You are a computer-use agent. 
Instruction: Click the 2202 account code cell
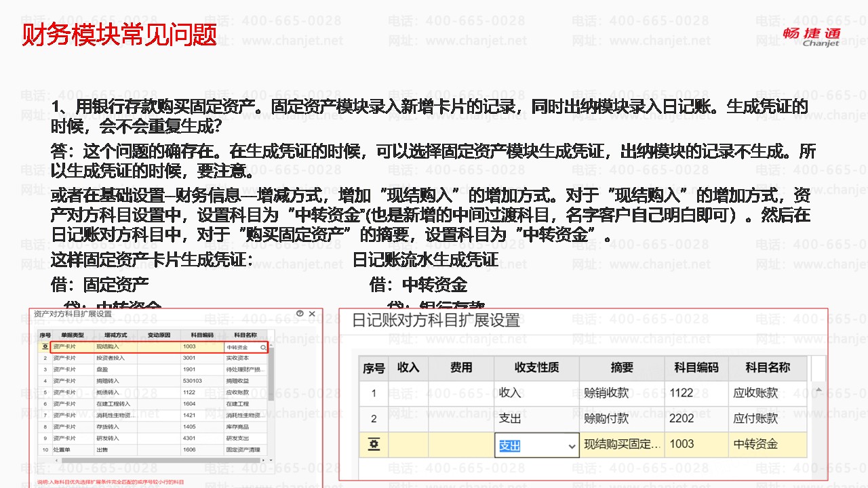pos(696,419)
